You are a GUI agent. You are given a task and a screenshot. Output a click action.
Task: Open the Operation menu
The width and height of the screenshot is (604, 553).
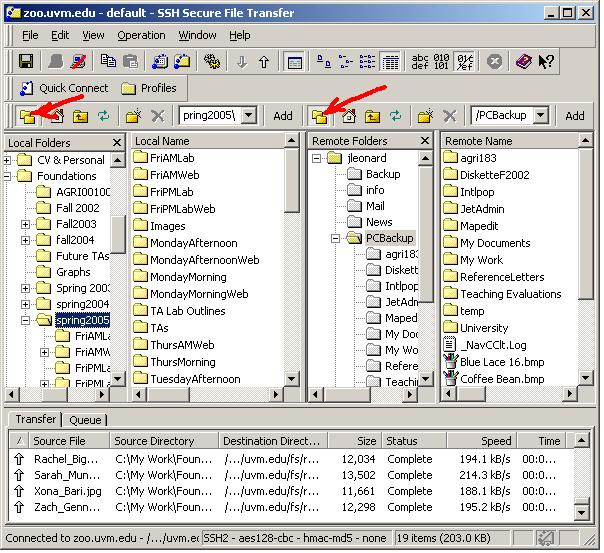point(141,35)
